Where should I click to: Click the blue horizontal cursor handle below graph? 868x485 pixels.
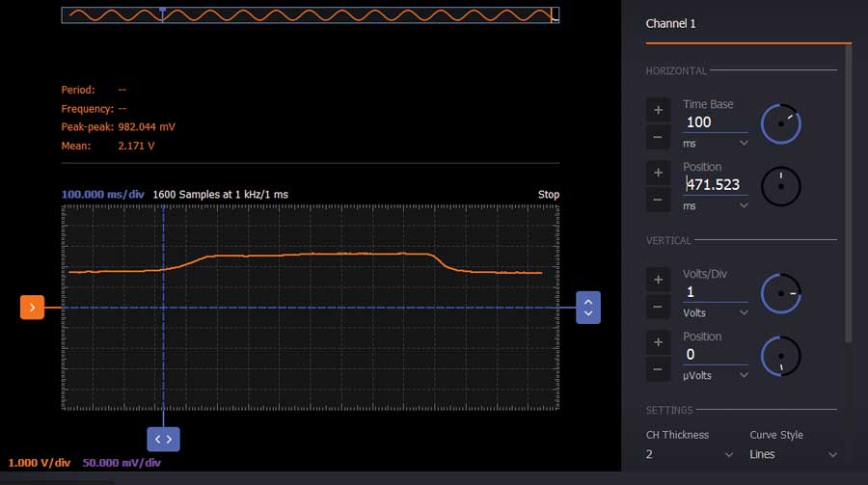tap(163, 439)
